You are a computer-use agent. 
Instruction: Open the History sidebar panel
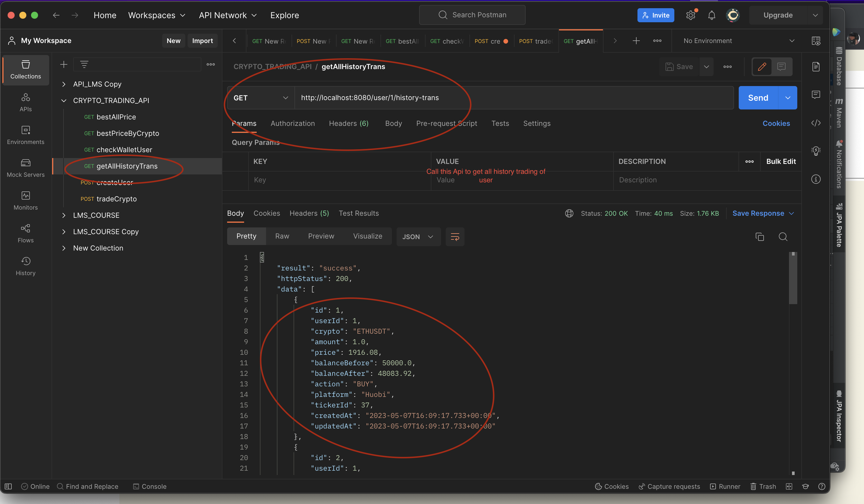tap(26, 266)
